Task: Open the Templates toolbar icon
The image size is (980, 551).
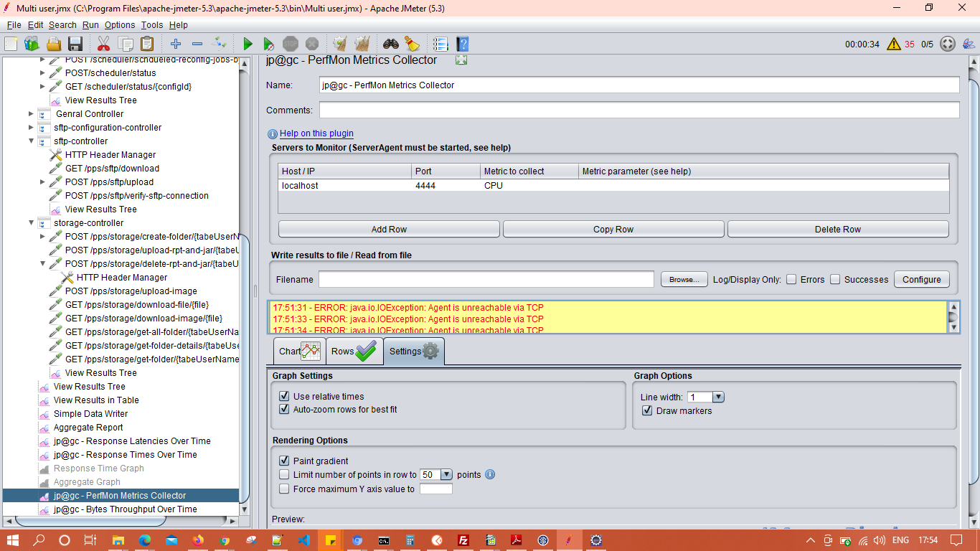Action: click(x=32, y=44)
